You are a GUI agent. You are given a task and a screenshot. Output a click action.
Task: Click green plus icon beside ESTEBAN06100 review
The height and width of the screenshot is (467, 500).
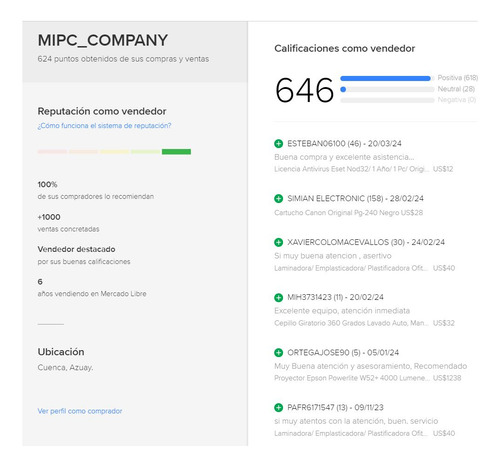pos(278,144)
